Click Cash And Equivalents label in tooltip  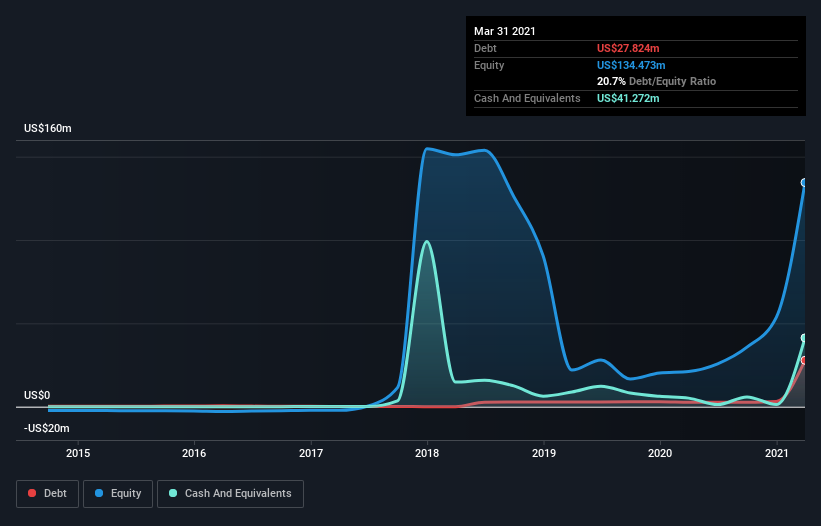[527, 98]
